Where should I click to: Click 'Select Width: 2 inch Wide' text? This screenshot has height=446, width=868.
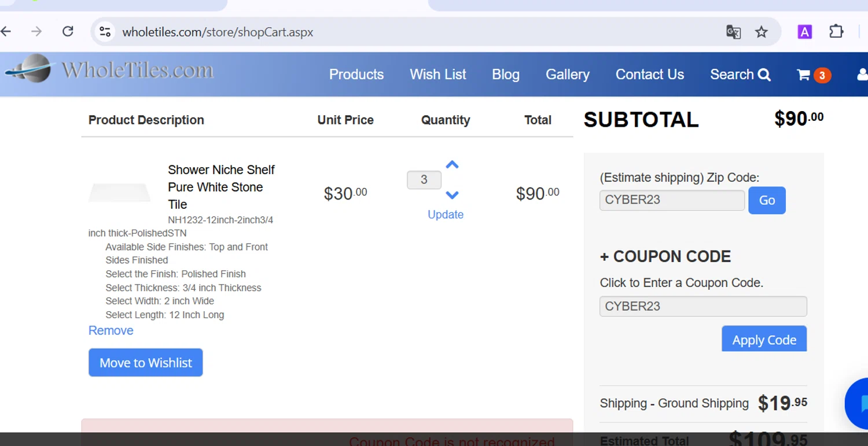(160, 301)
